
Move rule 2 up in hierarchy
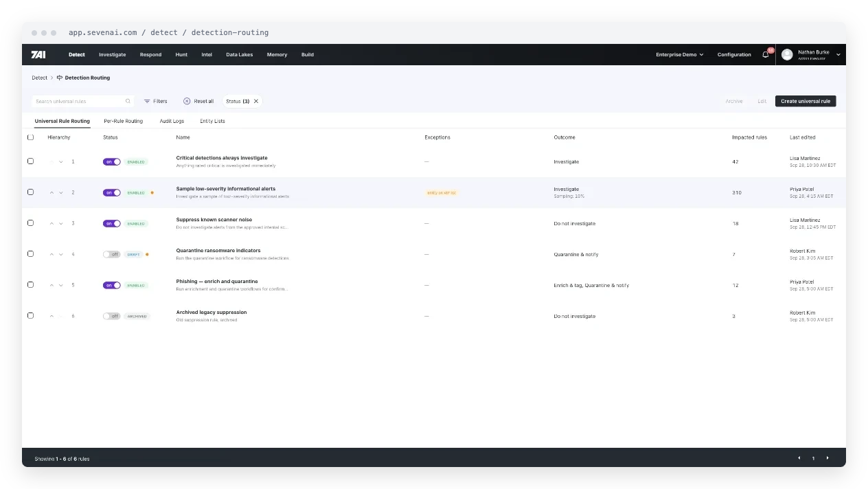pyautogui.click(x=52, y=193)
